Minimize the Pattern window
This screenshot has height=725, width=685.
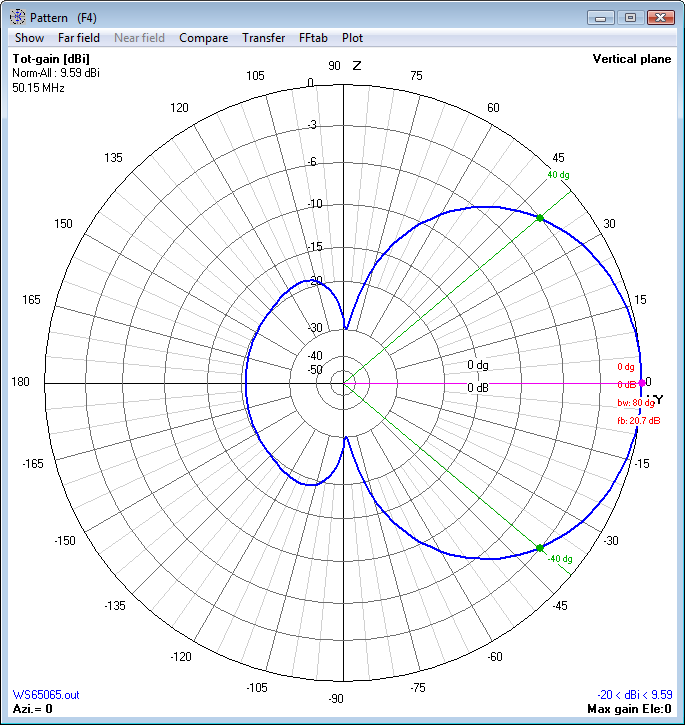[600, 18]
